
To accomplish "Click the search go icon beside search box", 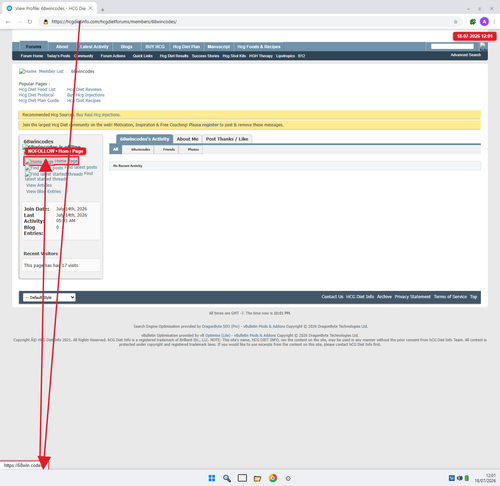I will (483, 46).
